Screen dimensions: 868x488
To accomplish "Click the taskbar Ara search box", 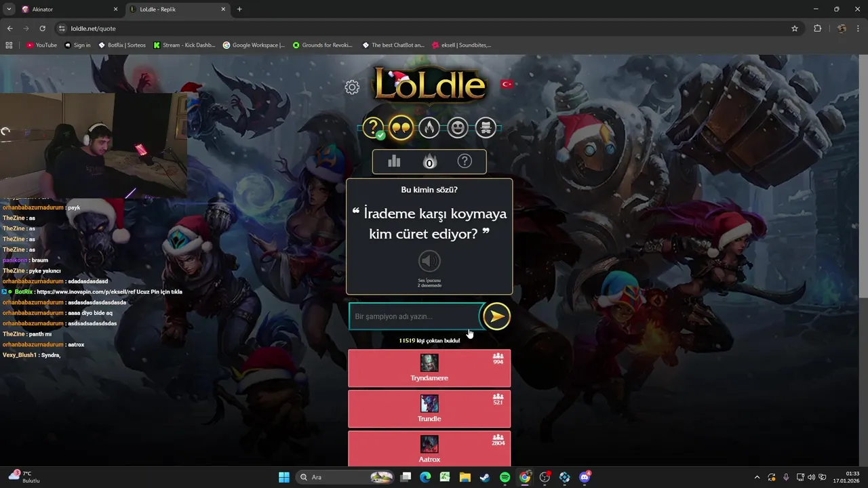I will (x=346, y=477).
